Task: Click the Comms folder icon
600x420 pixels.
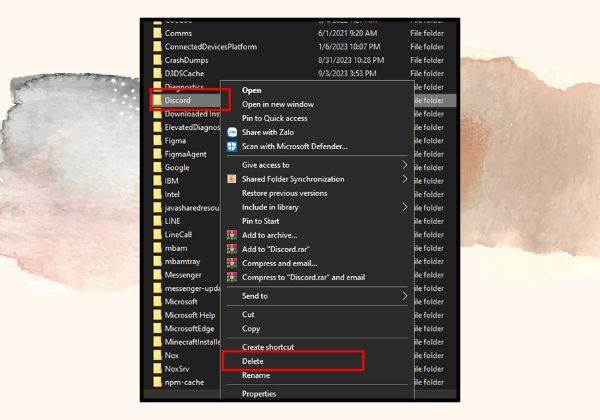Action: 157,33
